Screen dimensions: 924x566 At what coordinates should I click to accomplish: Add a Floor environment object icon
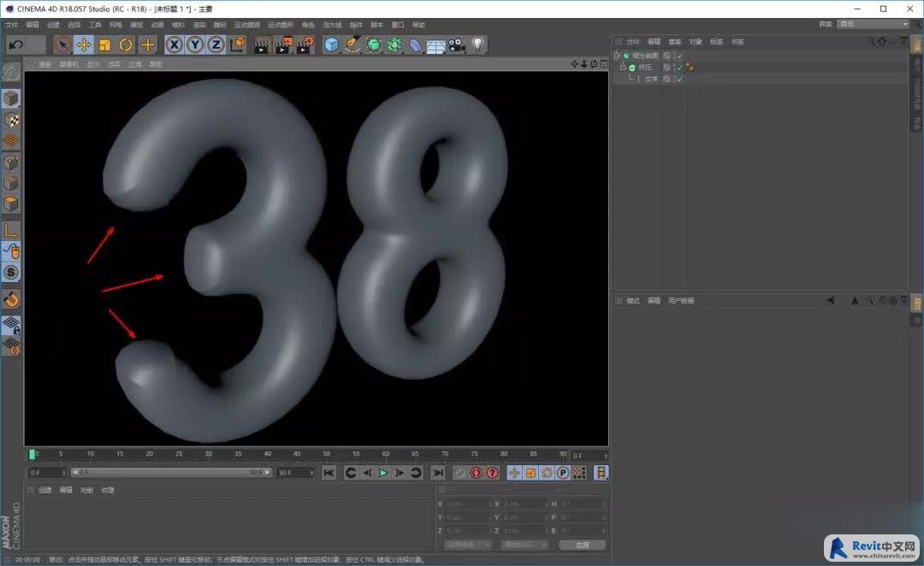point(436,44)
